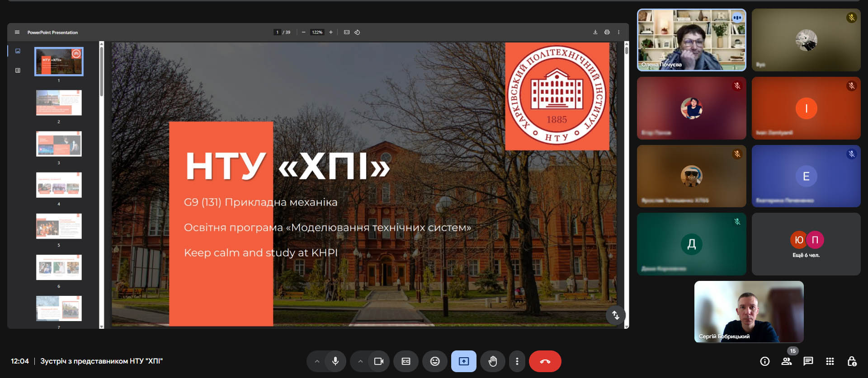Screen dimensions: 868x378
Task: Expand audio settings chevron
Action: coord(317,361)
